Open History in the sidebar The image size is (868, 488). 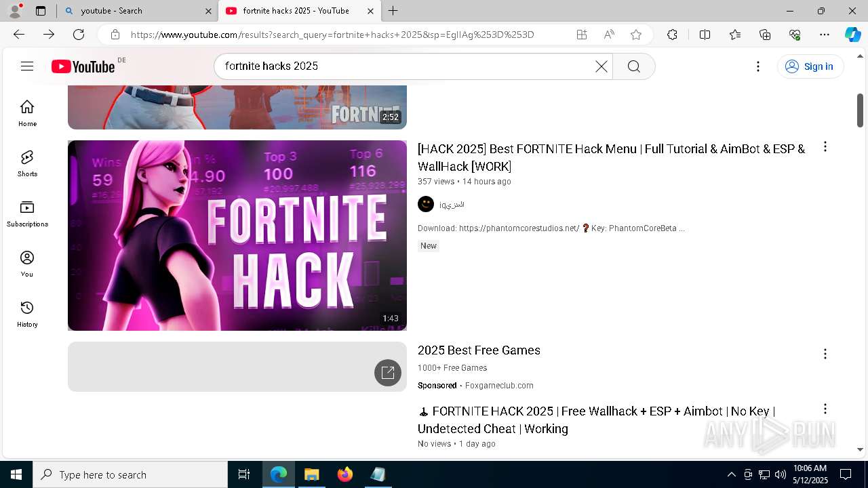click(x=27, y=314)
